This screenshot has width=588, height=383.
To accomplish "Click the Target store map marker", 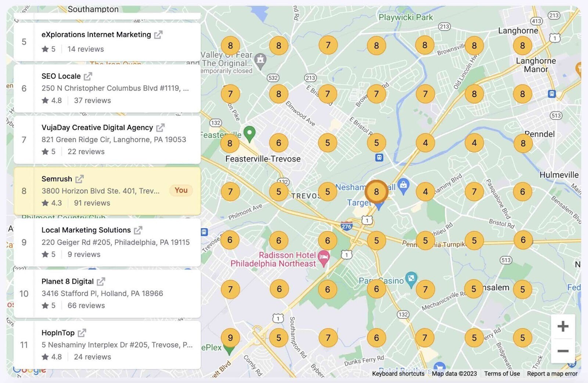I will point(379,207).
